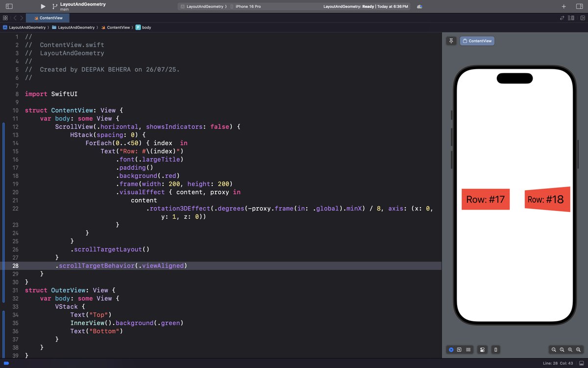Open preview device picker
The width and height of the screenshot is (588, 368).
[496, 350]
